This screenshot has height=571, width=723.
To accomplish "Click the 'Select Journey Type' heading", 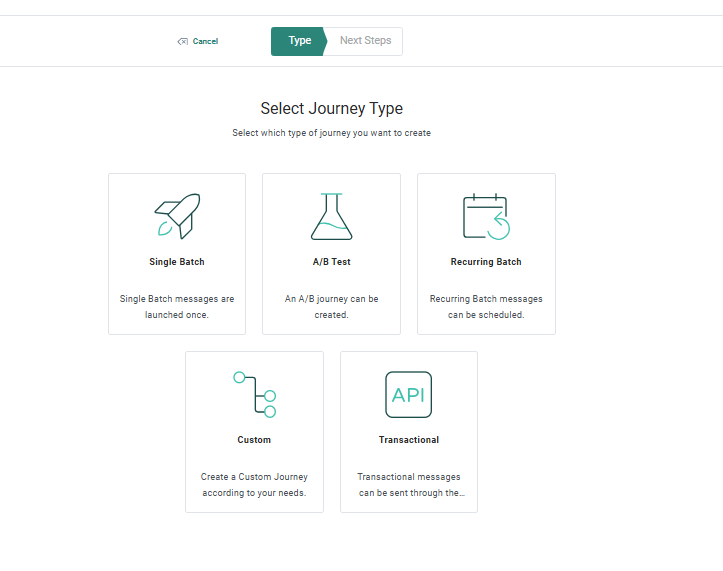I will click(331, 108).
